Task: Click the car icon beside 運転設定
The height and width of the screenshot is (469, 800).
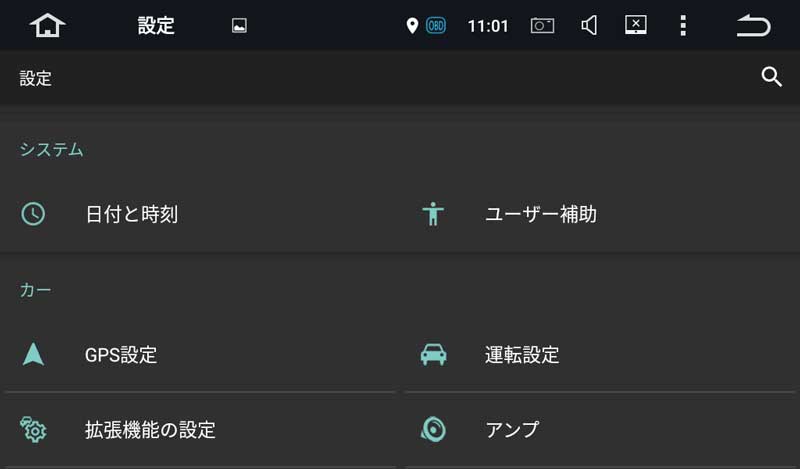Action: tap(433, 355)
